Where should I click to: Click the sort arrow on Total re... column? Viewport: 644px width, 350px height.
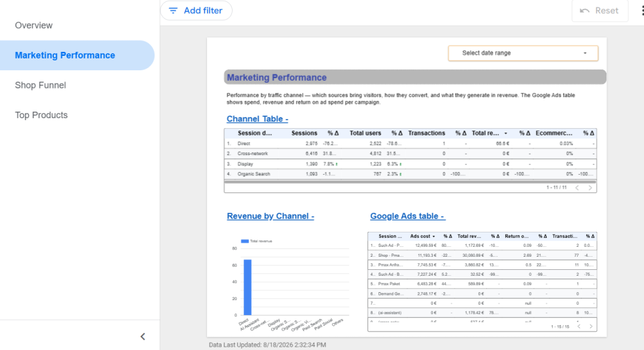(x=505, y=133)
